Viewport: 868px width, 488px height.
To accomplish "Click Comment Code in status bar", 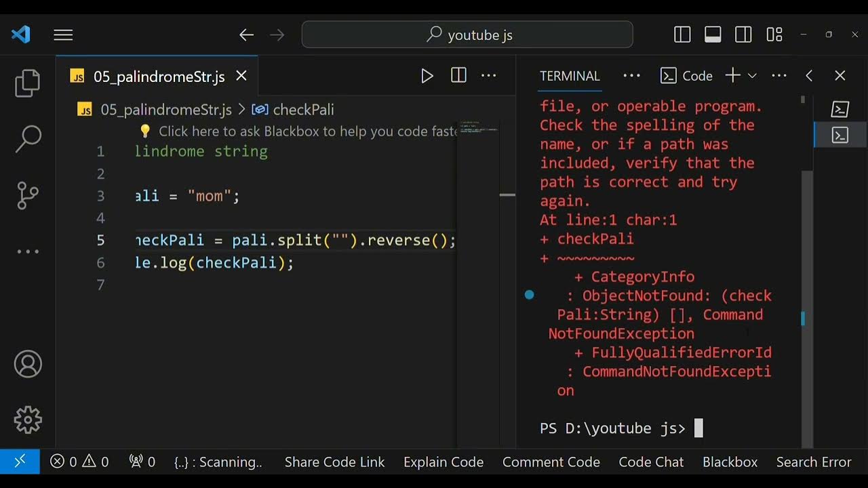I will [551, 462].
